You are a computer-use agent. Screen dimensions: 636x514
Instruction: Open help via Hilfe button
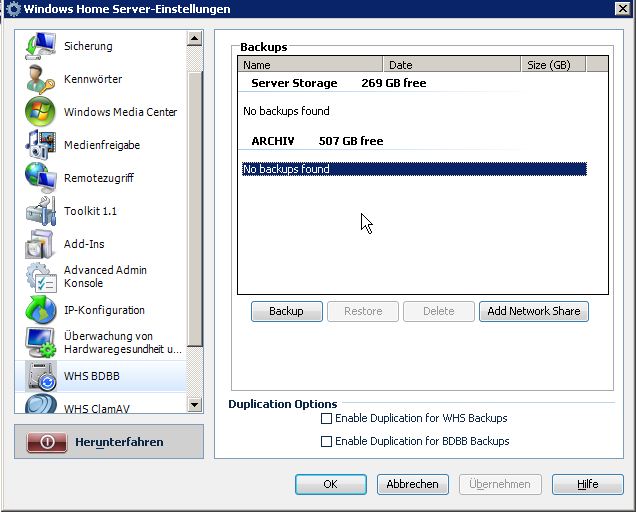tap(588, 484)
